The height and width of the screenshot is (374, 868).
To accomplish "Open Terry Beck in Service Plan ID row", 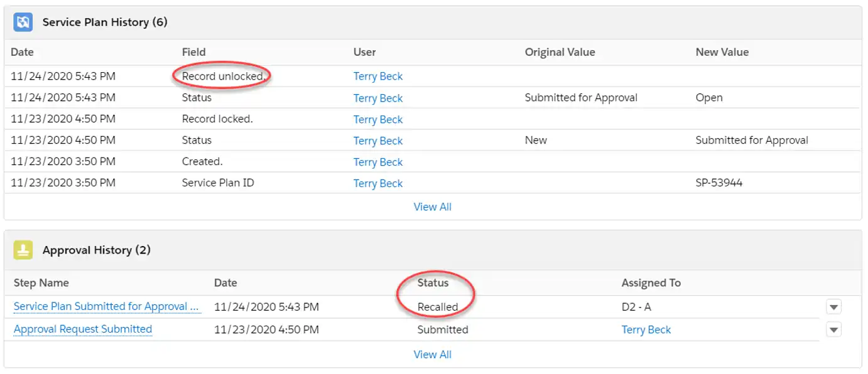I will click(378, 184).
